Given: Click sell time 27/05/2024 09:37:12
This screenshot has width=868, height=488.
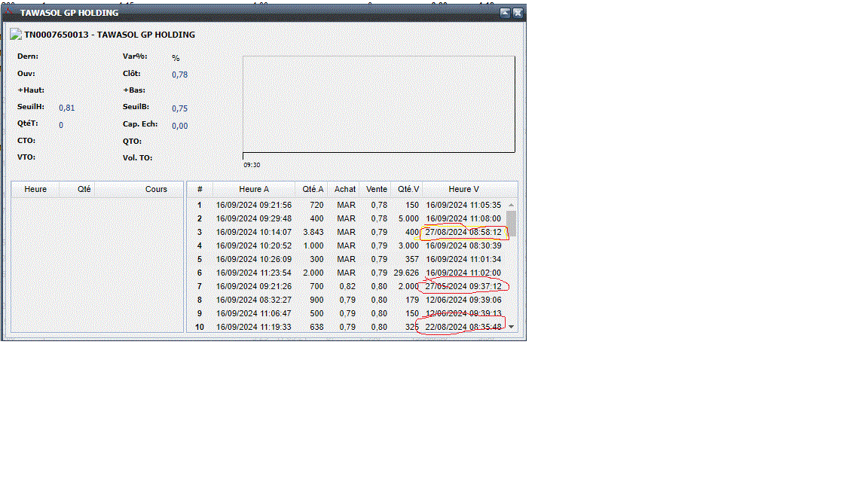Looking at the screenshot, I should click(x=463, y=286).
